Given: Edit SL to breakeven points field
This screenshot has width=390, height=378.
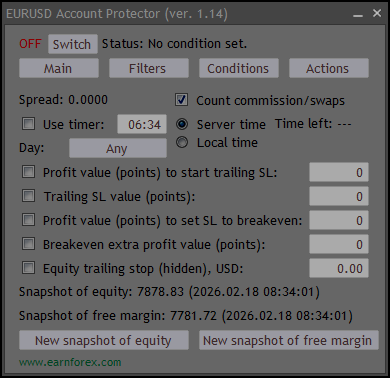Looking at the screenshot, I should coord(339,220).
